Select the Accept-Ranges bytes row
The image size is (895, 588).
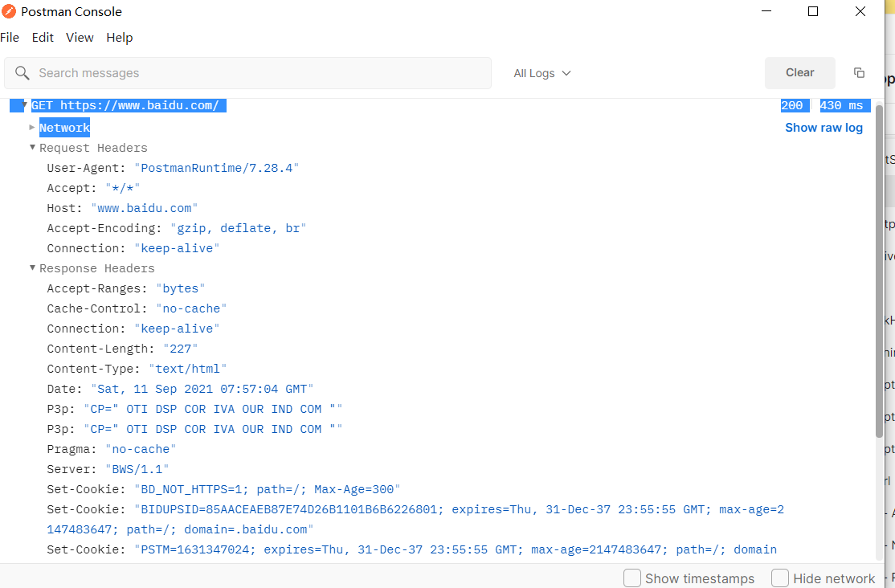[126, 288]
